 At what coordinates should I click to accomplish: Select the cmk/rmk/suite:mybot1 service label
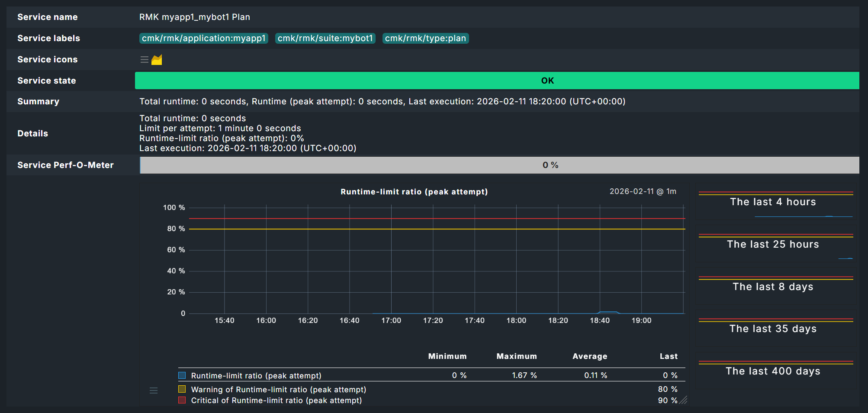pos(325,38)
